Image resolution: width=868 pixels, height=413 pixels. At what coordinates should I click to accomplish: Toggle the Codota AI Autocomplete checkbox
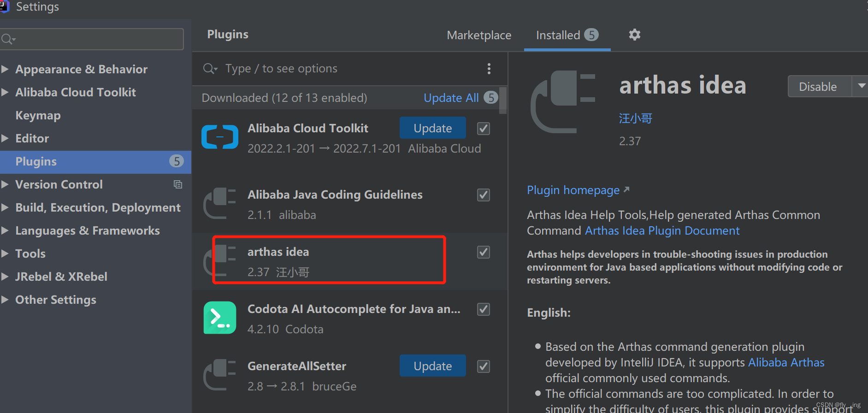[x=483, y=309]
